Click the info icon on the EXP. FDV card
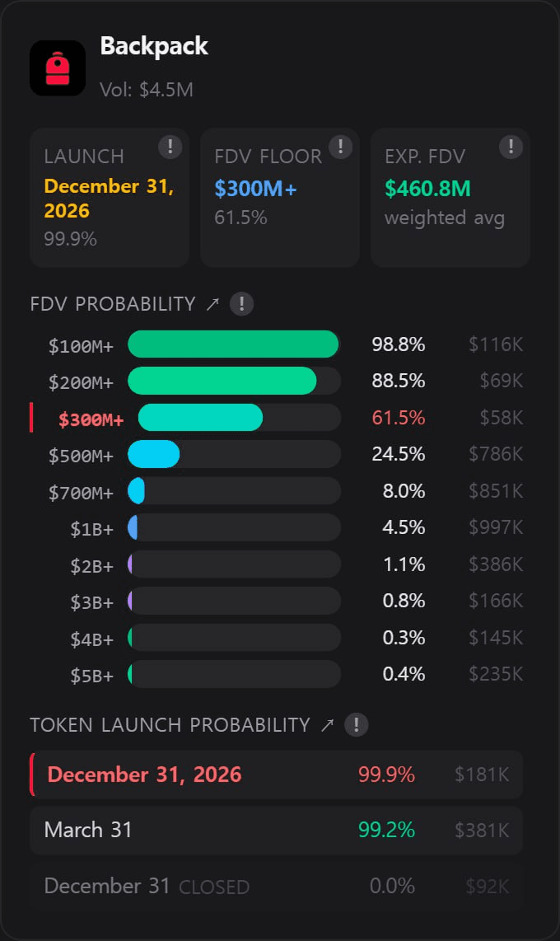Viewport: 560px width, 941px height. point(511,147)
